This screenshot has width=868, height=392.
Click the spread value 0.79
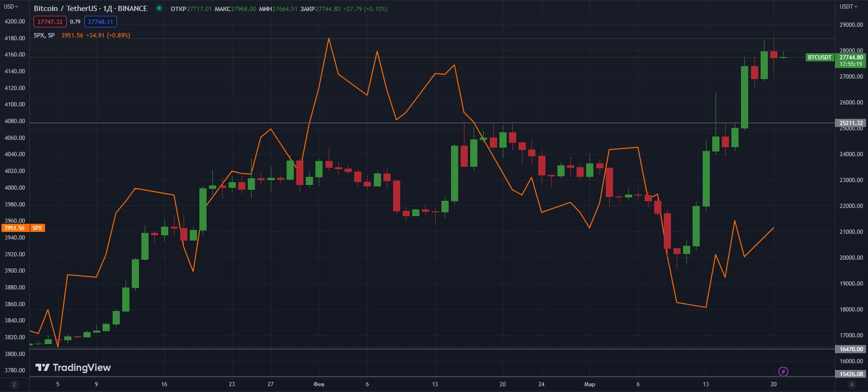(75, 22)
